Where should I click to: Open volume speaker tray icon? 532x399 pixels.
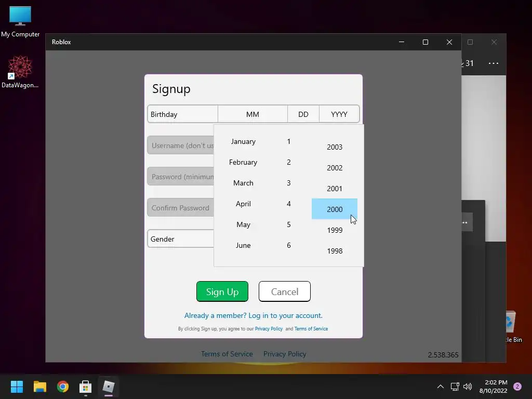click(x=468, y=387)
